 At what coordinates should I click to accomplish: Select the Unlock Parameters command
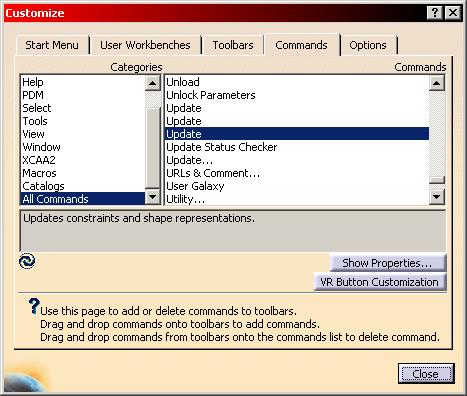tap(297, 95)
